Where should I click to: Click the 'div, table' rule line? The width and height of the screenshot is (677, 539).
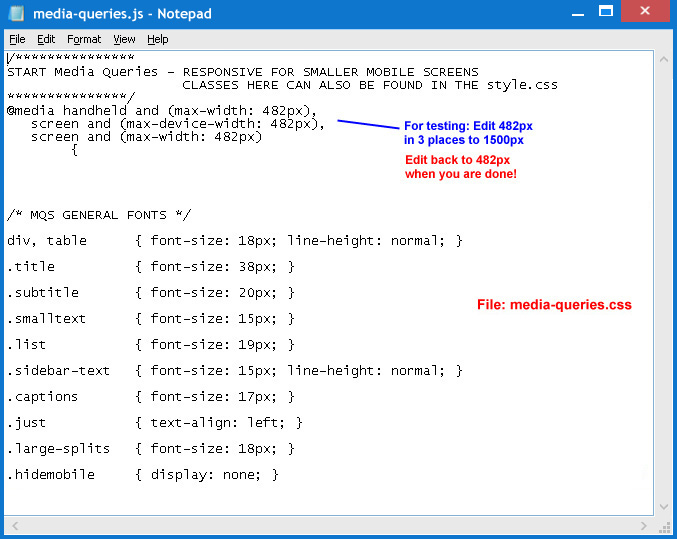[x=235, y=241]
